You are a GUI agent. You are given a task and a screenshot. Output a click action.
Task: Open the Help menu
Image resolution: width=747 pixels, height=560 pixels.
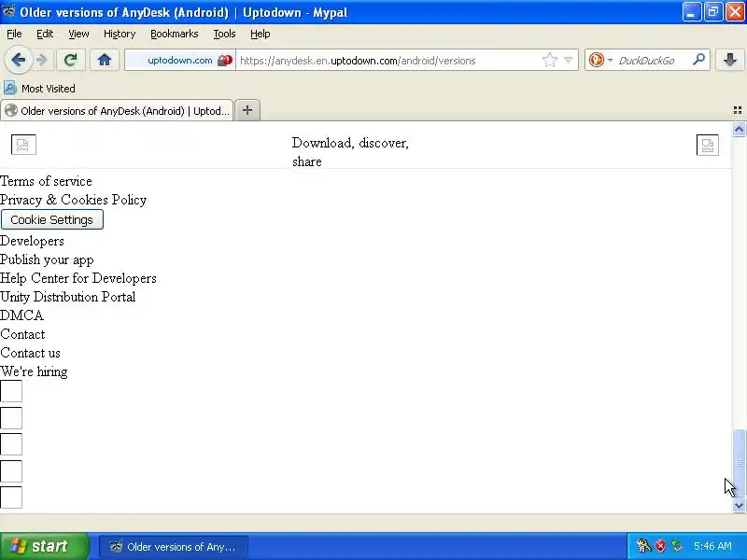point(261,34)
